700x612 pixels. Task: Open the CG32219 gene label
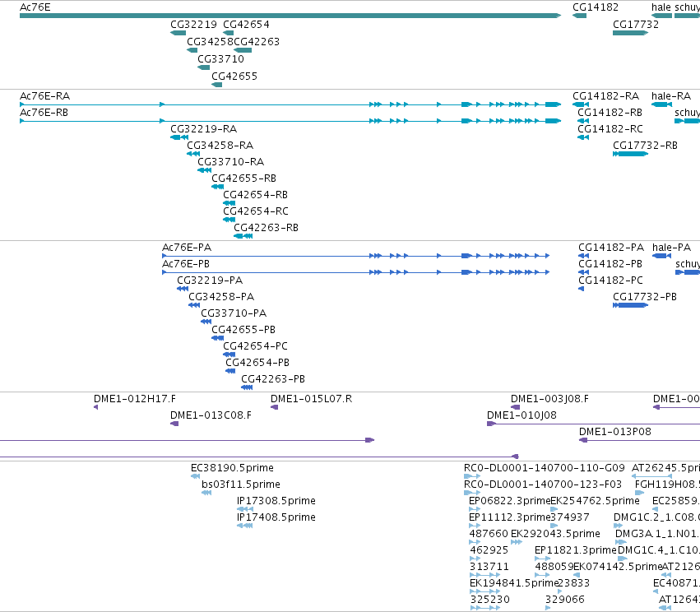pyautogui.click(x=193, y=25)
